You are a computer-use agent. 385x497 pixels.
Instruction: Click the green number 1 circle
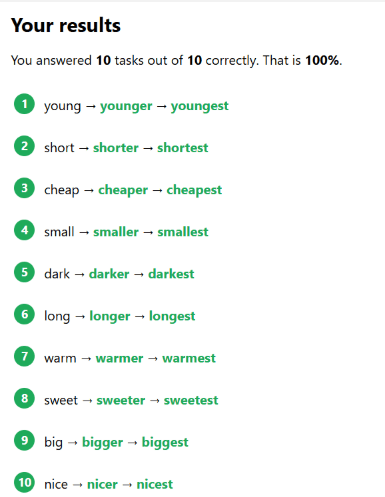tap(24, 104)
